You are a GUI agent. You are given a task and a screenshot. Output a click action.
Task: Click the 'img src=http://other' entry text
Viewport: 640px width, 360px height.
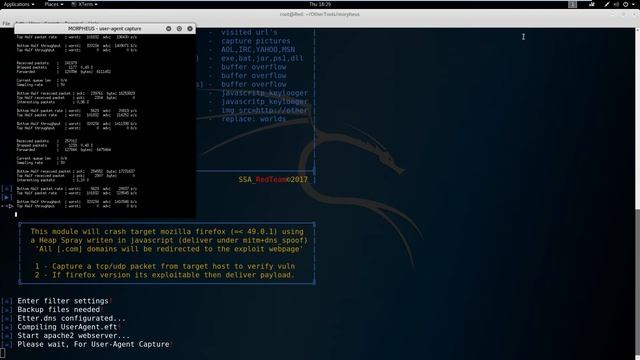(264, 110)
